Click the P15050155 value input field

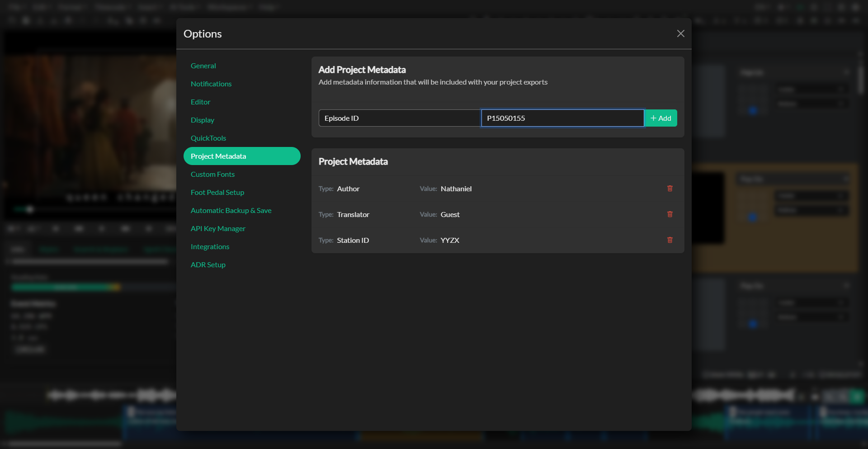click(x=562, y=118)
